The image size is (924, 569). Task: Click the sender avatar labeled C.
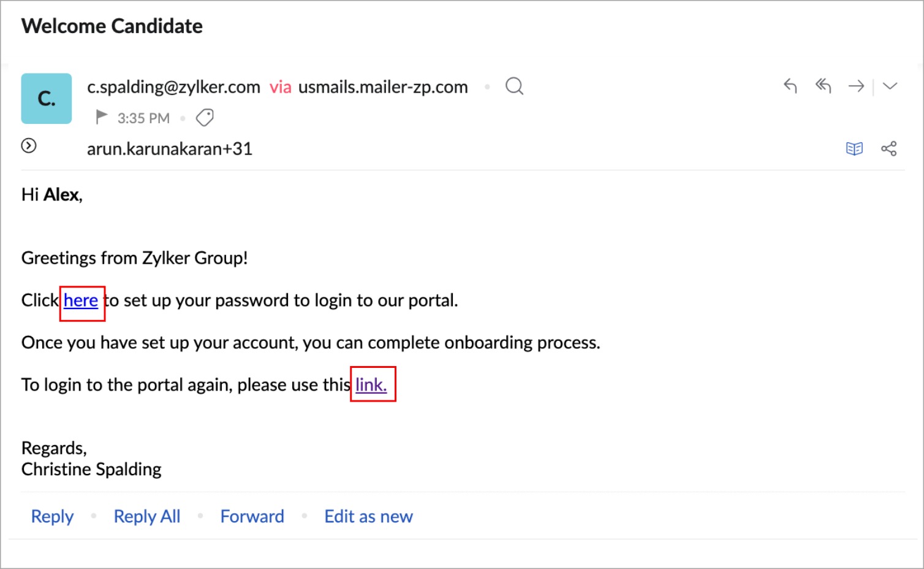pos(47,99)
